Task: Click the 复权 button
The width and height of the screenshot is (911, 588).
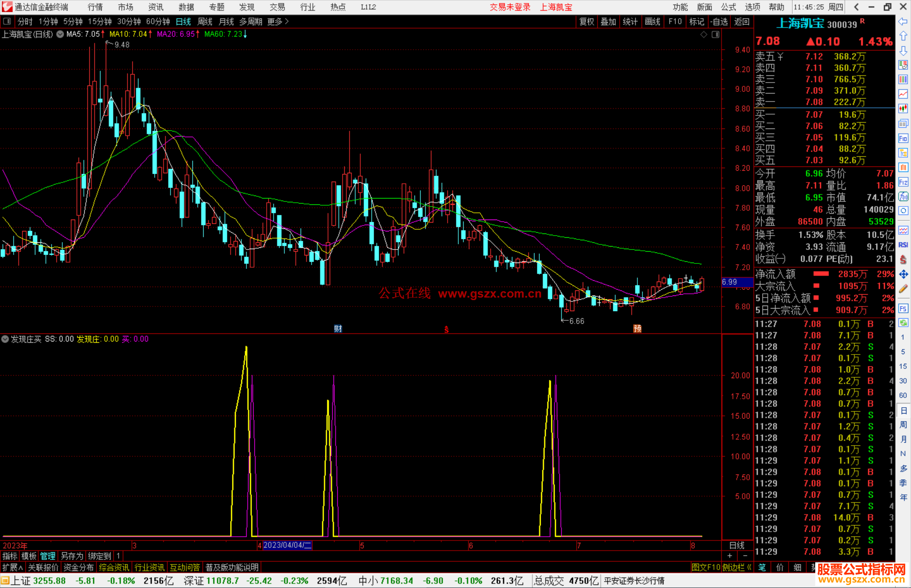Action: (586, 21)
